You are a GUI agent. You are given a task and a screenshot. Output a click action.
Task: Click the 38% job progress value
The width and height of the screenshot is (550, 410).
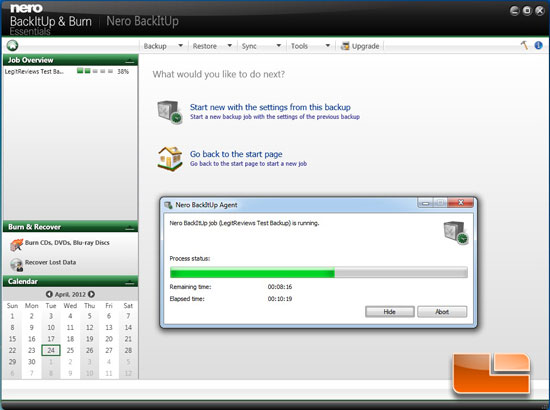(123, 72)
